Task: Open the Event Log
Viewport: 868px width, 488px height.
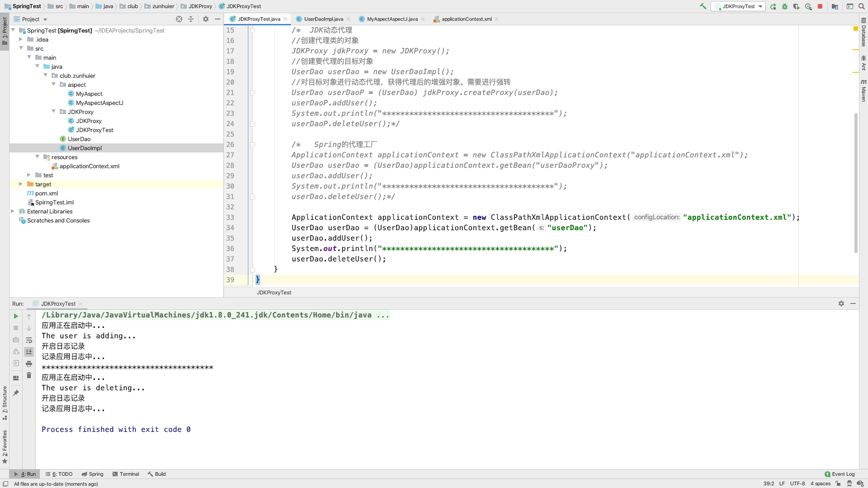Action: pos(840,474)
